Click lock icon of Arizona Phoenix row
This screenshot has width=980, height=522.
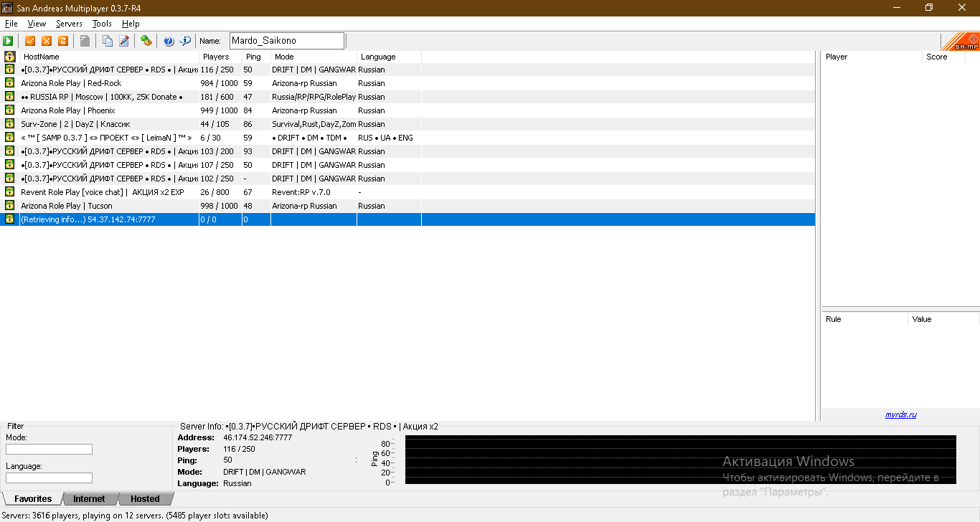pos(10,110)
